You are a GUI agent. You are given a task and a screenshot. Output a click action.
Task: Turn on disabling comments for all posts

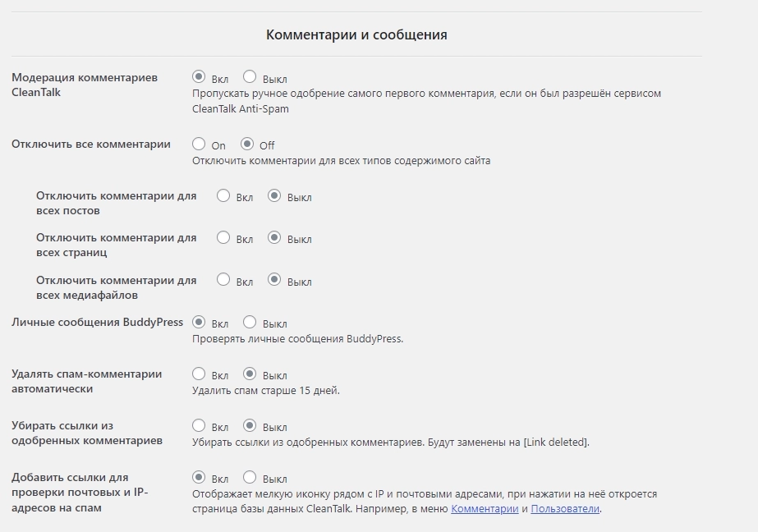click(223, 196)
